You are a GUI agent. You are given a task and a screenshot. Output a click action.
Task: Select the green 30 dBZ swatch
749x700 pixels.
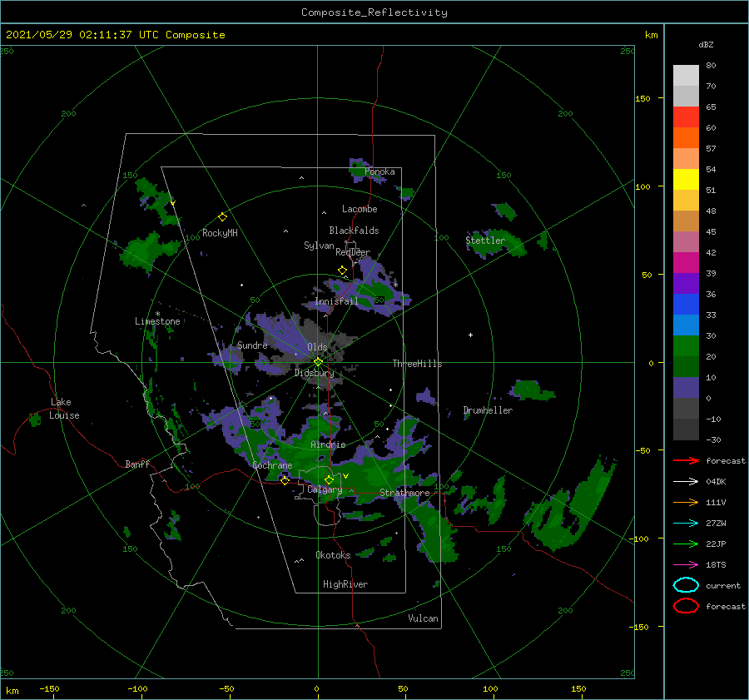click(686, 345)
